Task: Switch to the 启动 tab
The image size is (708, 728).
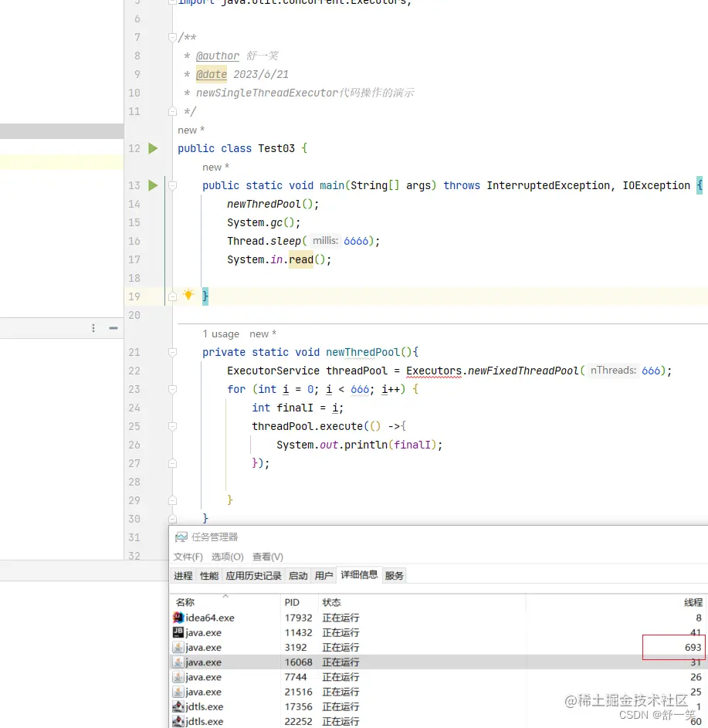Action: [298, 576]
